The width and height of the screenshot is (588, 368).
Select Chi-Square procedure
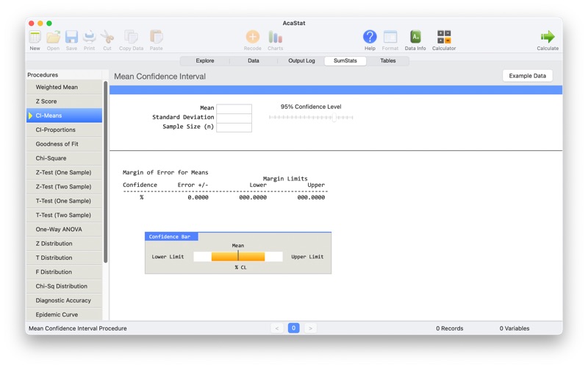[x=65, y=158]
